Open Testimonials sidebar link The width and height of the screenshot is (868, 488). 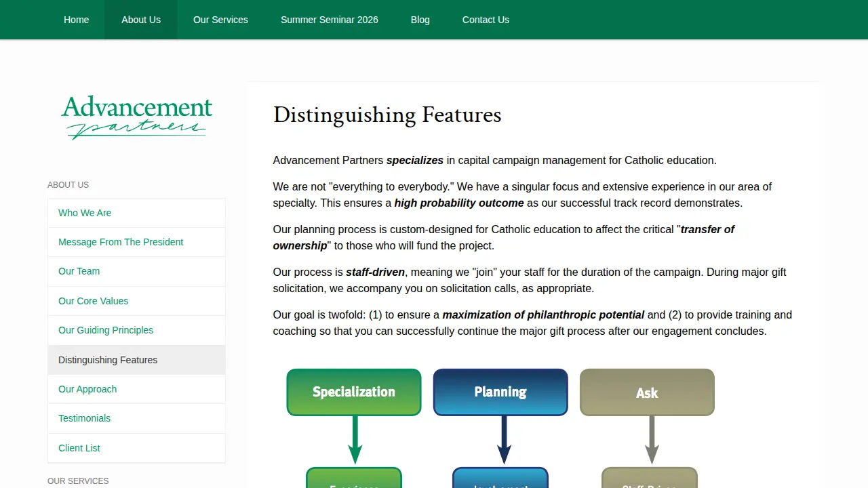[x=136, y=418]
